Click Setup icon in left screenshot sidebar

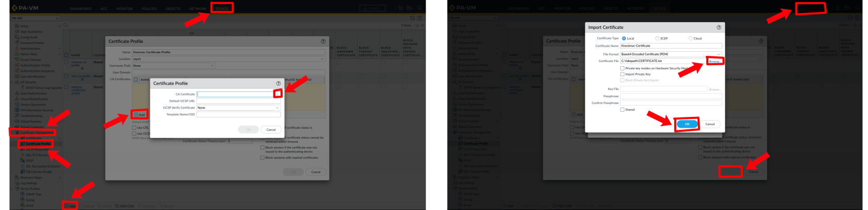tap(17, 26)
